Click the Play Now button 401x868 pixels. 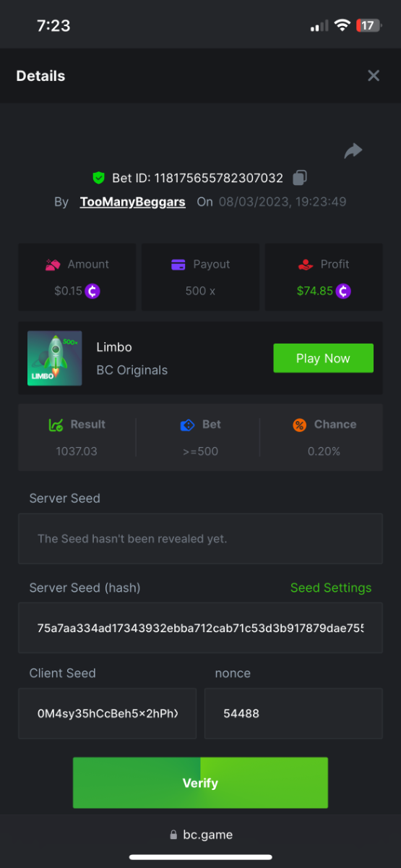pyautogui.click(x=323, y=358)
